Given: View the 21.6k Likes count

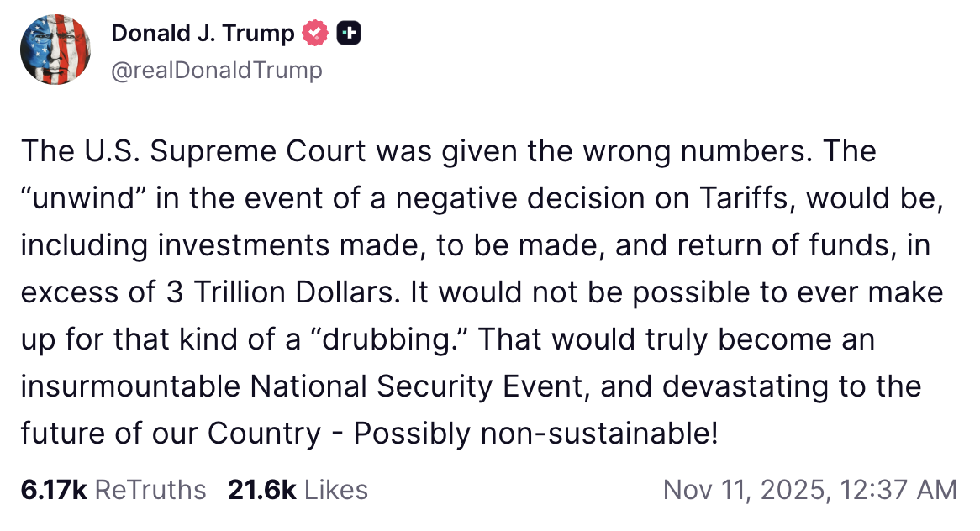Looking at the screenshot, I should [x=261, y=490].
